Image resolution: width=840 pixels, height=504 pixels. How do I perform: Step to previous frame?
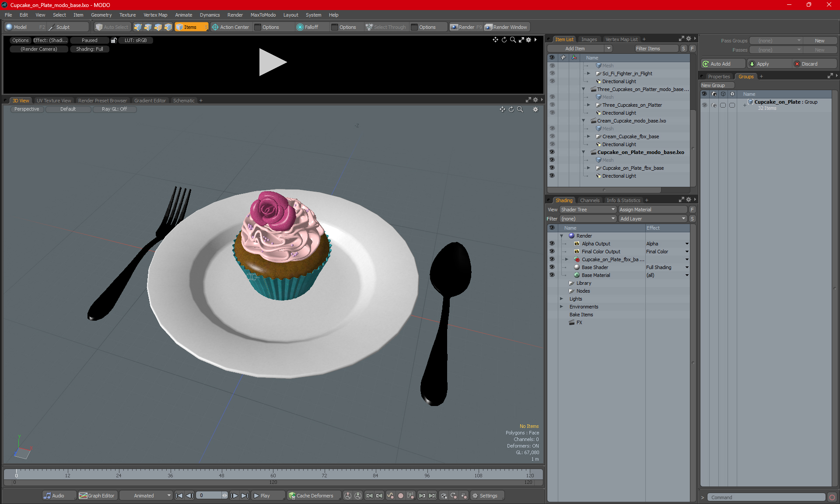click(x=189, y=496)
